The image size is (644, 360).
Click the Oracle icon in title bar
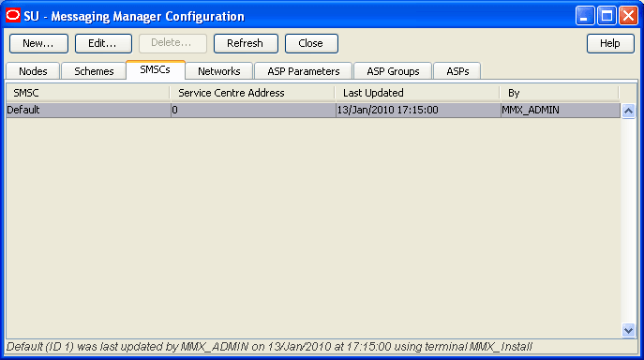[x=13, y=16]
